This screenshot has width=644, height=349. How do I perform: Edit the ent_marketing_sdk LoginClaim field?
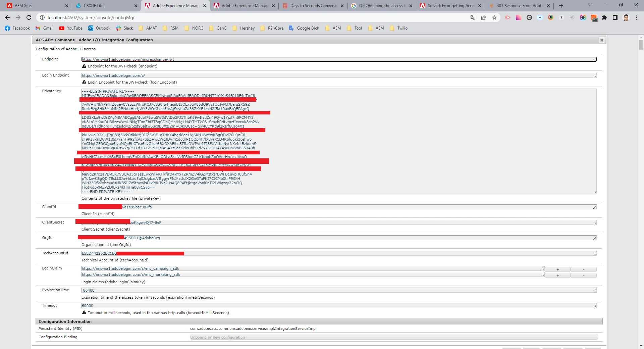point(313,275)
